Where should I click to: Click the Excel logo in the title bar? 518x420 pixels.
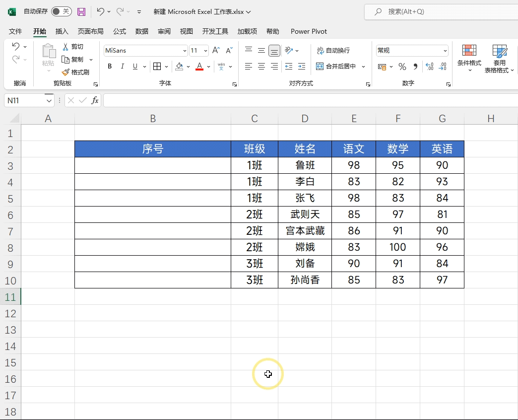pos(12,12)
